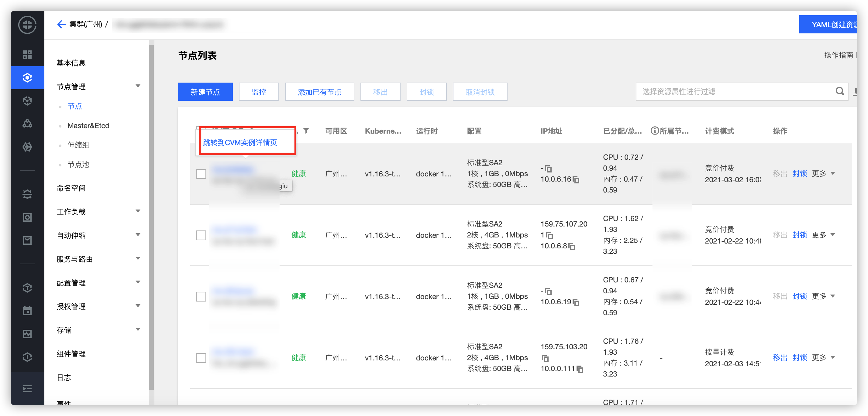Open the hexagon info sidebar icon
This screenshot has width=868, height=416.
(x=27, y=357)
